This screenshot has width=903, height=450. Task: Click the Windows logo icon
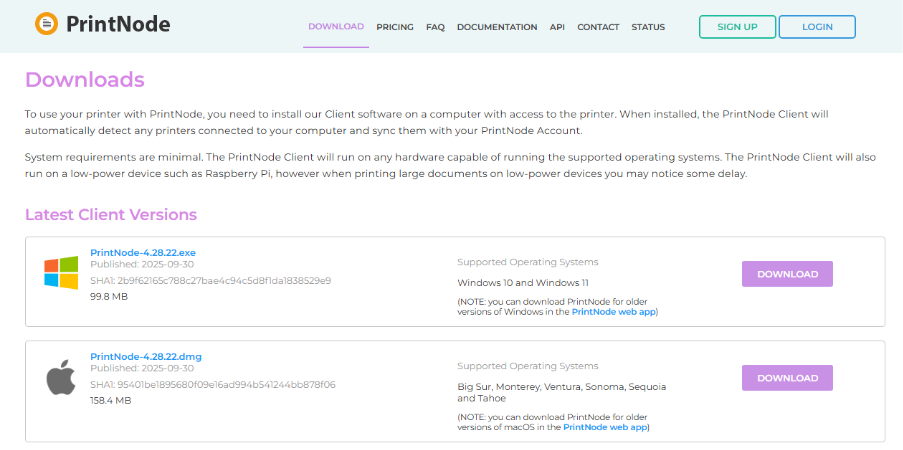(61, 273)
